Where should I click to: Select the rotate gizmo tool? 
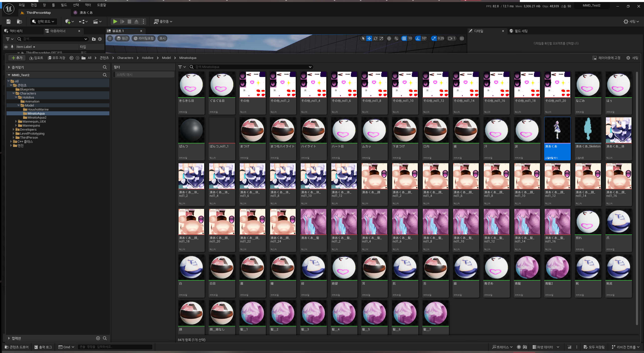[x=375, y=38]
